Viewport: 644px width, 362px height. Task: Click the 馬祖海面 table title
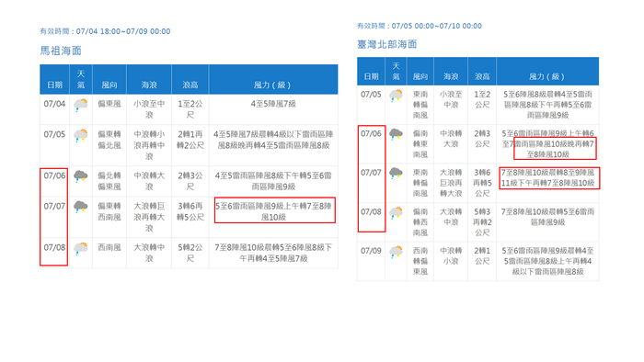tap(61, 51)
